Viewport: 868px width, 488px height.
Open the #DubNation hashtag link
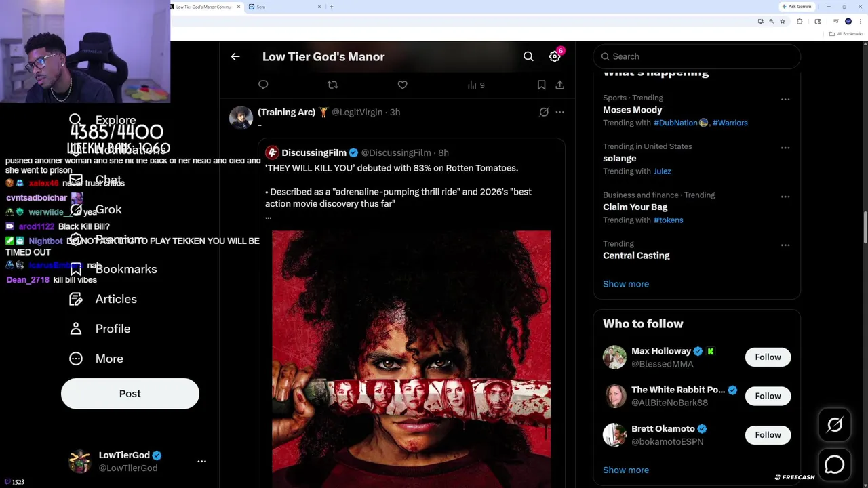click(675, 123)
